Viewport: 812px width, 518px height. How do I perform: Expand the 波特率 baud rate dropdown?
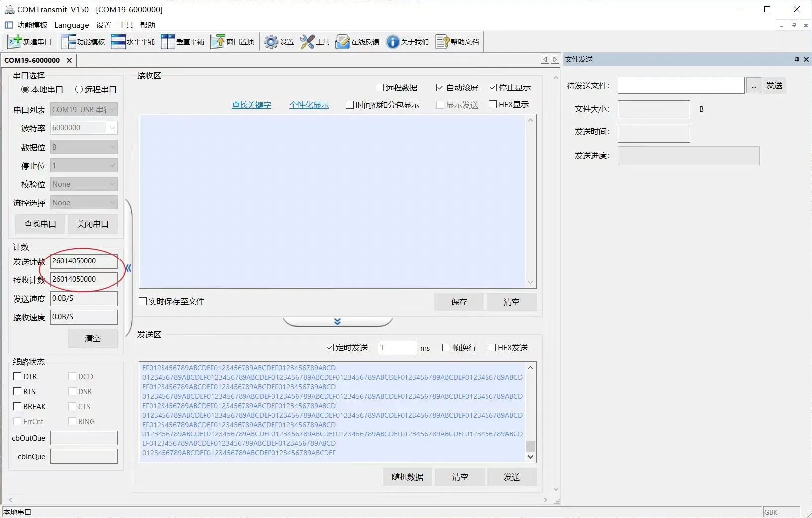(x=112, y=128)
